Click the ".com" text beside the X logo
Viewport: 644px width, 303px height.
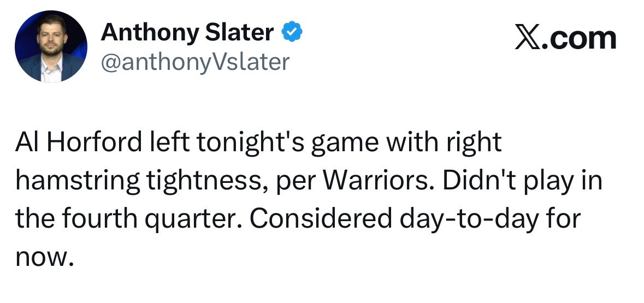(x=579, y=39)
